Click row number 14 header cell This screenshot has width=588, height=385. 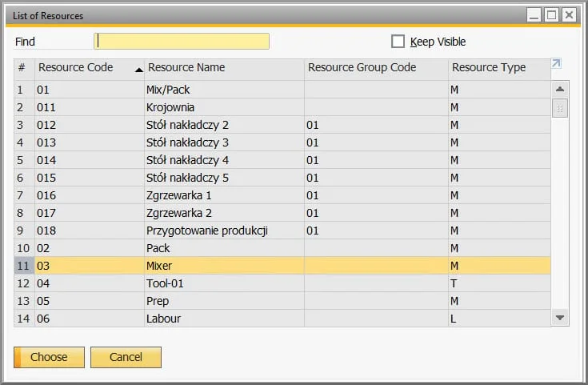[x=24, y=319]
